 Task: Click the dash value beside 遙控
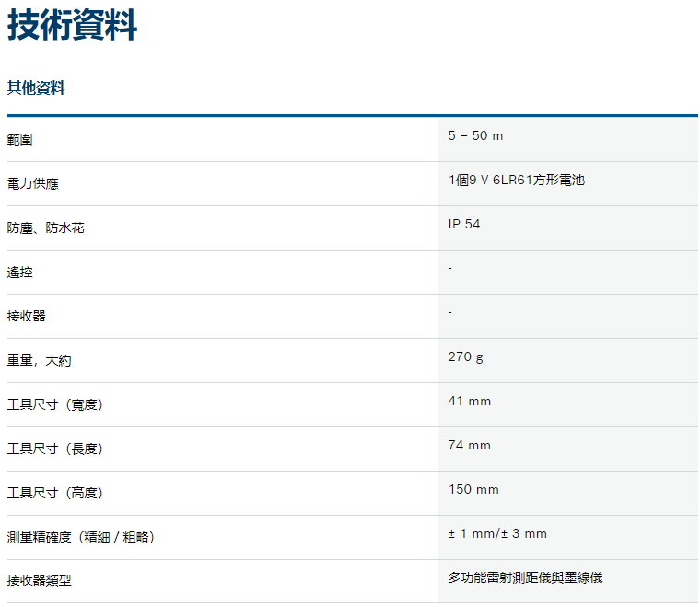pos(450,268)
